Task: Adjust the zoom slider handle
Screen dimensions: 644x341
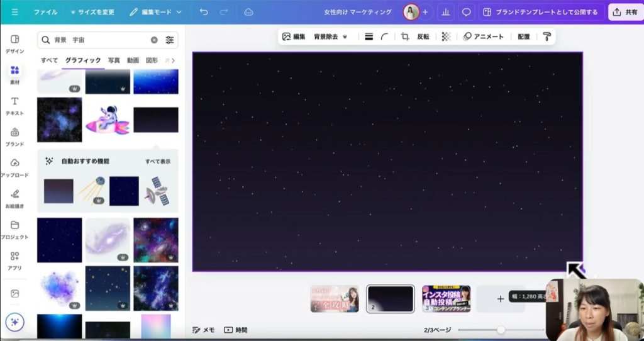Action: tap(501, 330)
